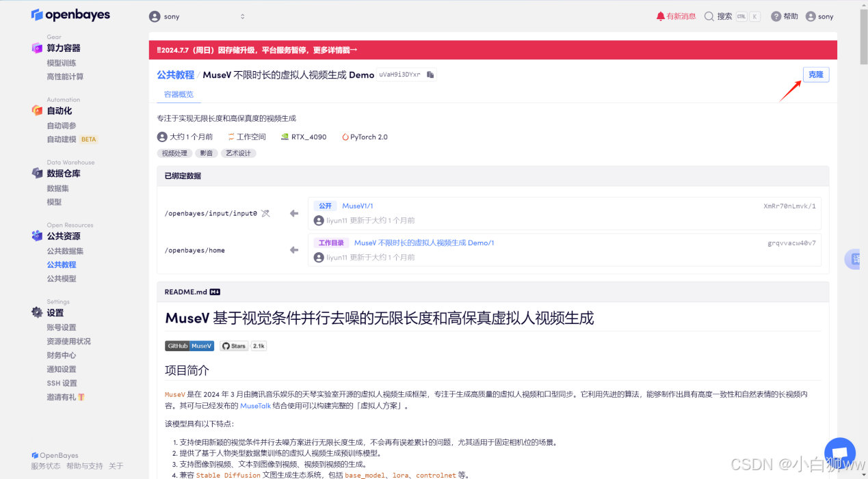Open 自动建模 BETA in sidebar
The width and height of the screenshot is (868, 479).
click(72, 139)
